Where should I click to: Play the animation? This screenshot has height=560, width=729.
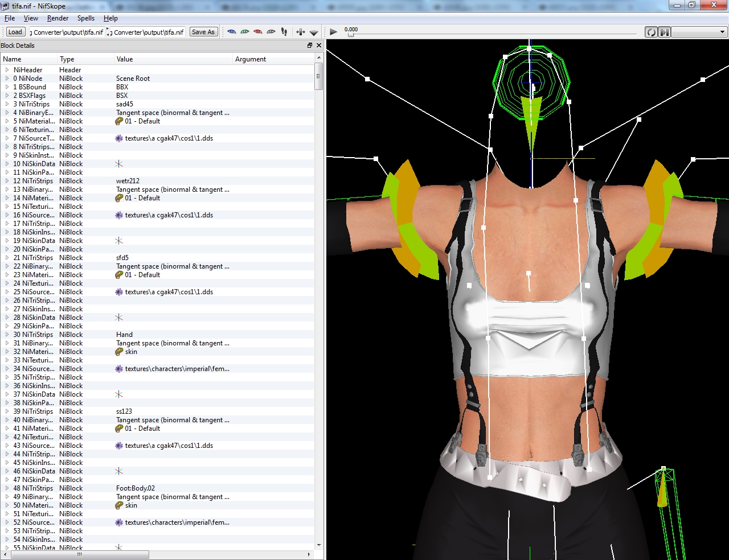pyautogui.click(x=334, y=32)
